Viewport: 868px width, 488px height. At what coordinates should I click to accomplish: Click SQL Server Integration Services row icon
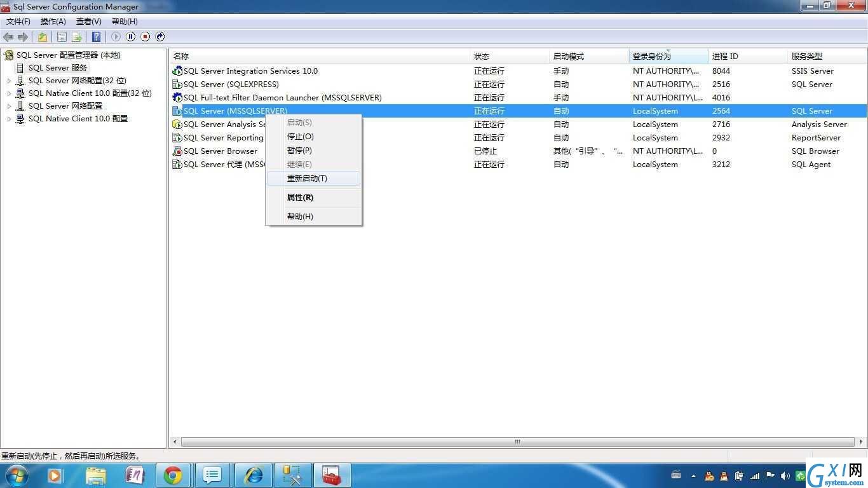coord(177,71)
